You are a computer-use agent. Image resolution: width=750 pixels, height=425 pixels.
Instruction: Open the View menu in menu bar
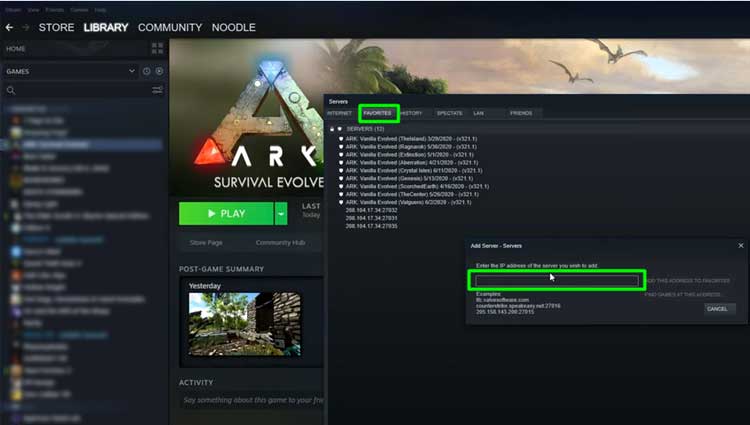[33, 10]
